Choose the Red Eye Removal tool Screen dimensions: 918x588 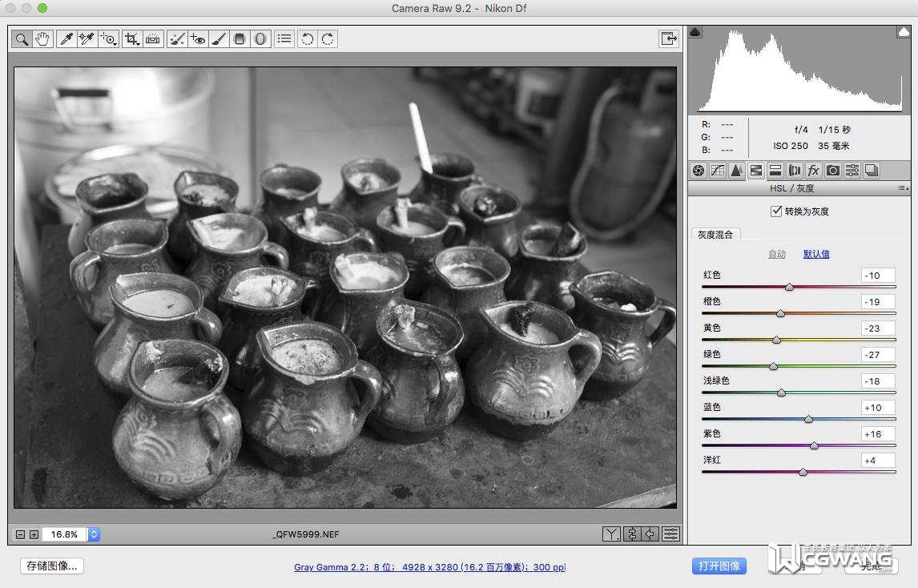[198, 38]
